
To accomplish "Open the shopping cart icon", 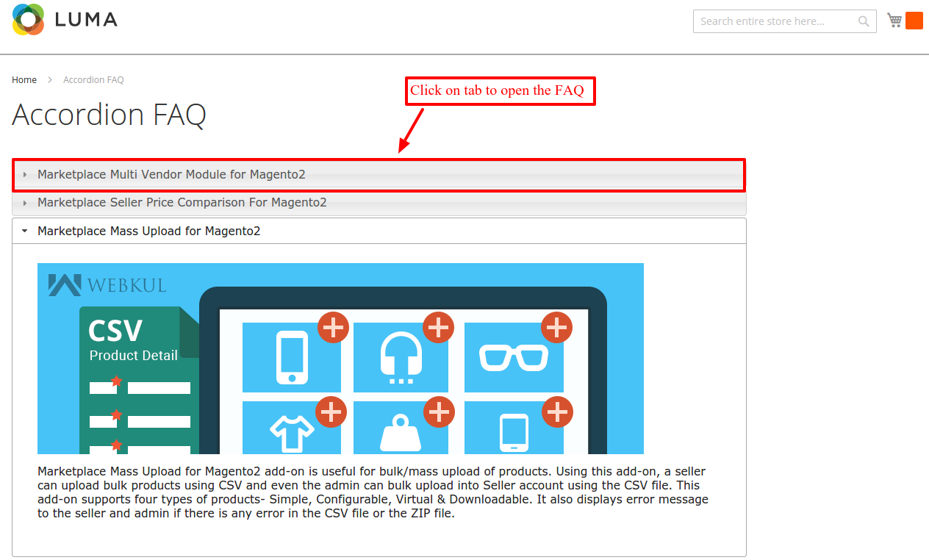I will (x=894, y=21).
